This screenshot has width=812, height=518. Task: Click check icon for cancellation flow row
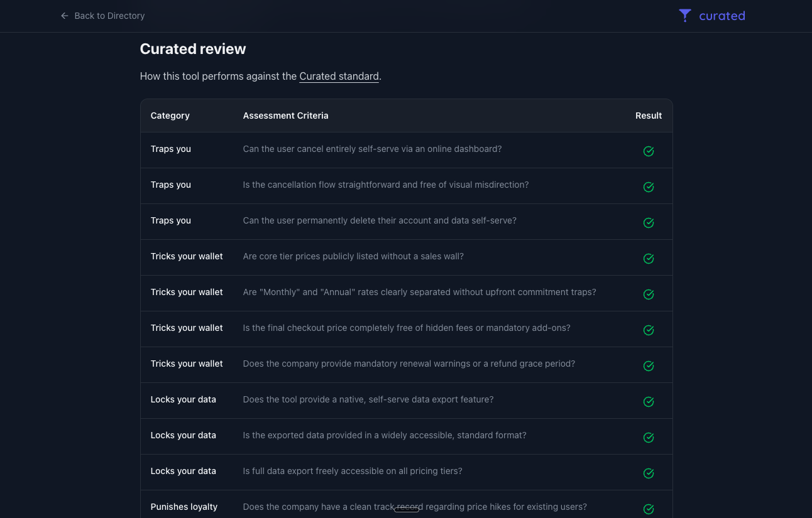click(x=649, y=187)
